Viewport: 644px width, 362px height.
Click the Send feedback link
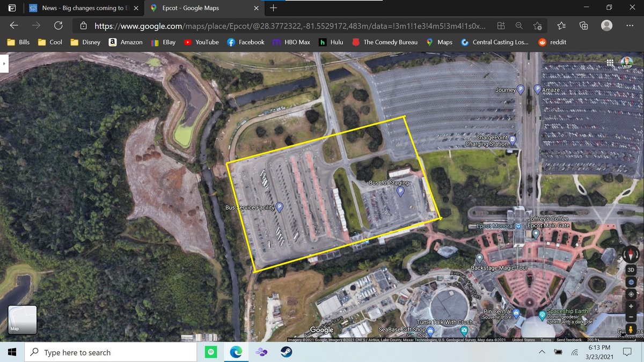tap(569, 340)
